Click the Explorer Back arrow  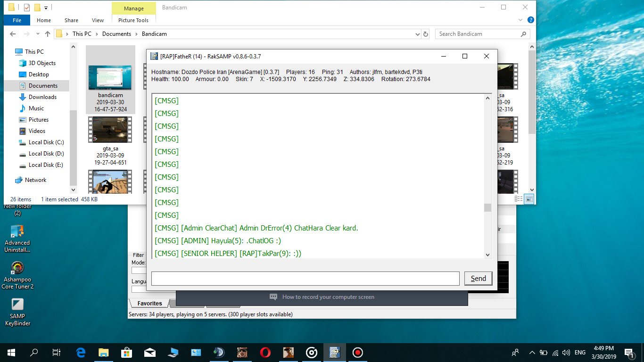click(x=13, y=34)
